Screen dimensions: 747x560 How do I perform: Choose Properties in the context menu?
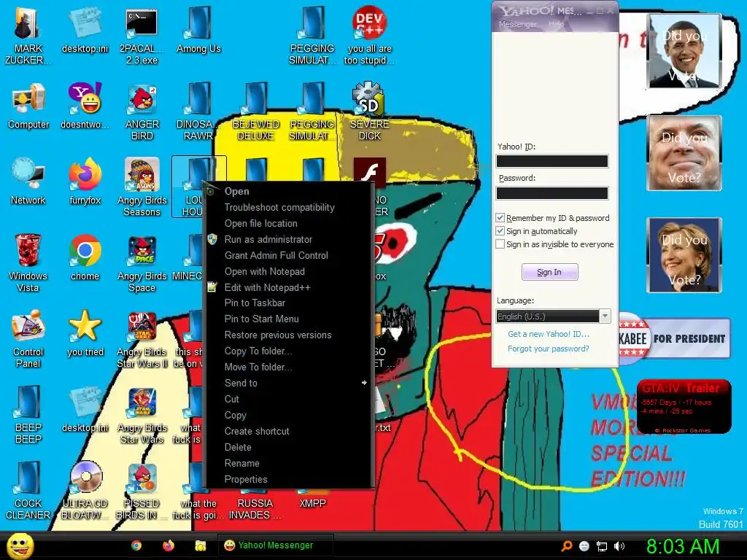pyautogui.click(x=289, y=480)
